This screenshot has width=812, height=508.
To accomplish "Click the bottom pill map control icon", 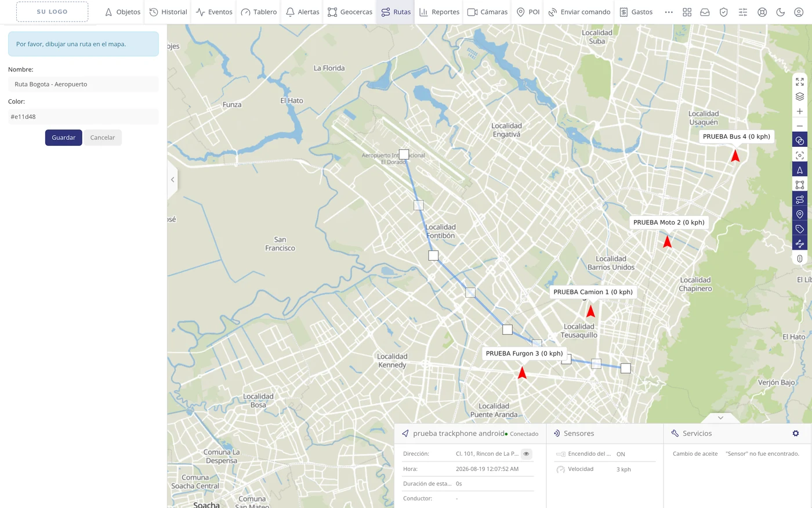I will point(800,258).
